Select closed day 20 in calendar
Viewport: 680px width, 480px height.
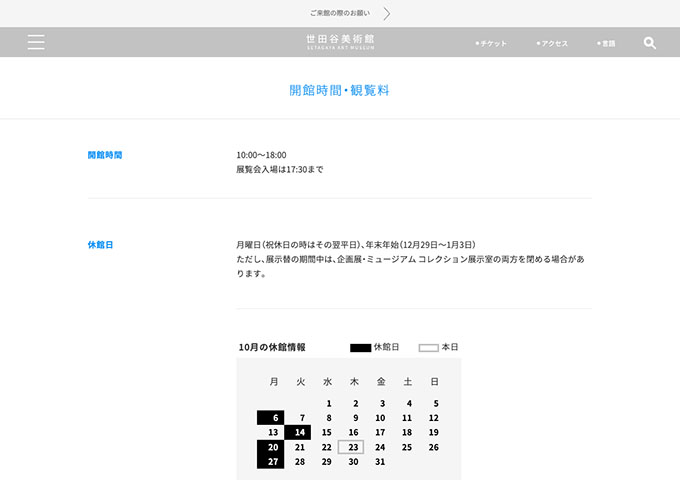(x=271, y=447)
